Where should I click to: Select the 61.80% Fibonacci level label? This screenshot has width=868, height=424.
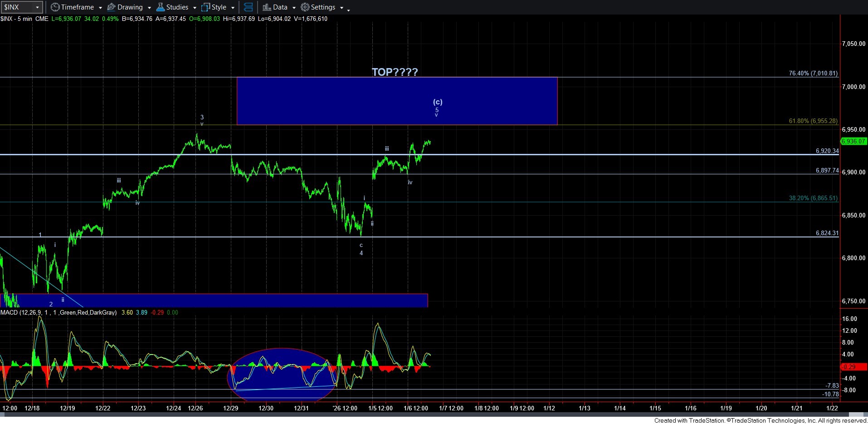pyautogui.click(x=813, y=121)
